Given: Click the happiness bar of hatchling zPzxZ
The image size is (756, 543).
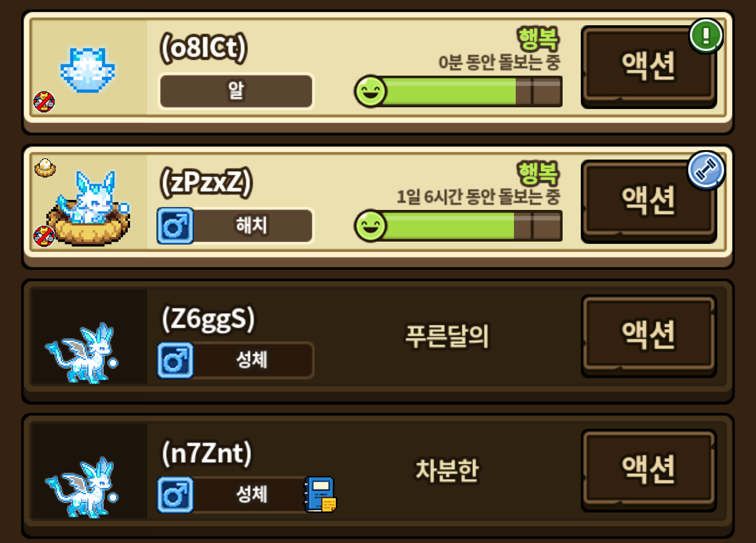Looking at the screenshot, I should pyautogui.click(x=458, y=226).
